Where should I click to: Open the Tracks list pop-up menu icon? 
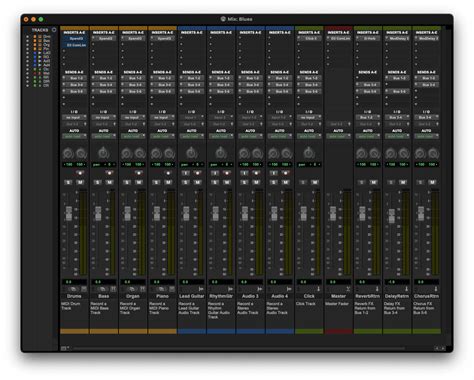point(54,30)
